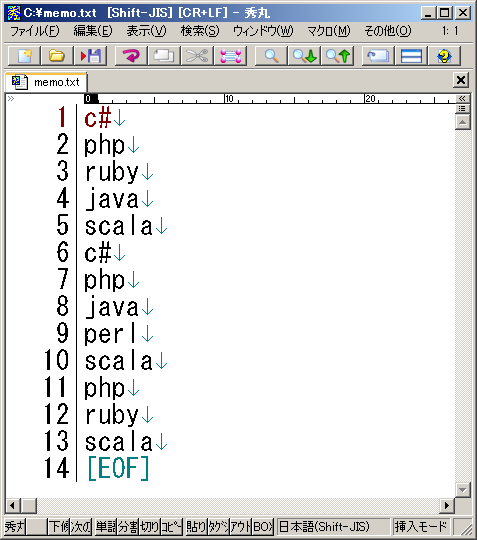Click line number 13 in the margin
Viewport: 477px width, 540px height.
pos(57,441)
